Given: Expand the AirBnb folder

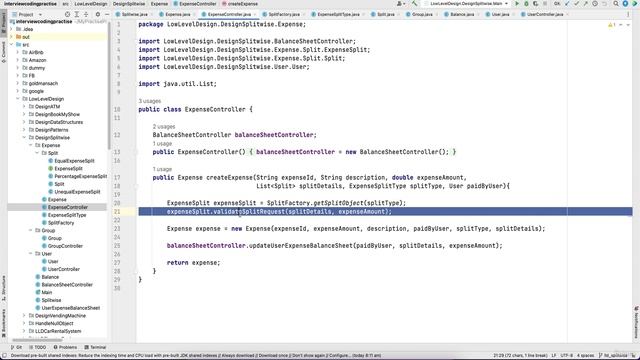Looking at the screenshot, I should 18,52.
